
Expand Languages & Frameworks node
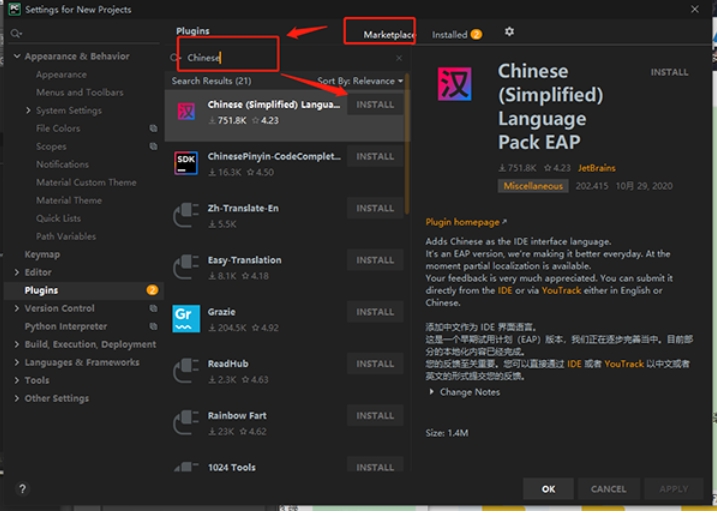tap(17, 362)
